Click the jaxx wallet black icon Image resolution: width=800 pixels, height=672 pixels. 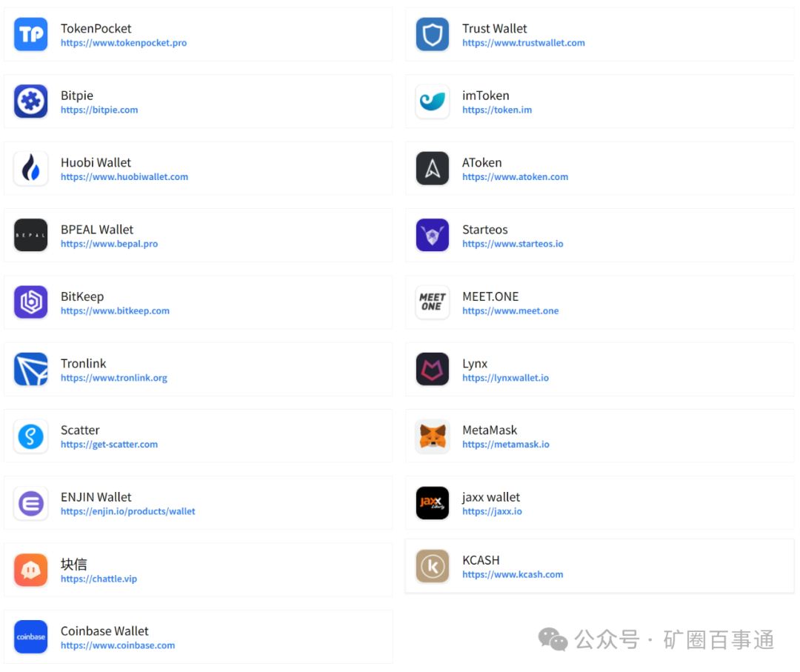click(x=432, y=503)
